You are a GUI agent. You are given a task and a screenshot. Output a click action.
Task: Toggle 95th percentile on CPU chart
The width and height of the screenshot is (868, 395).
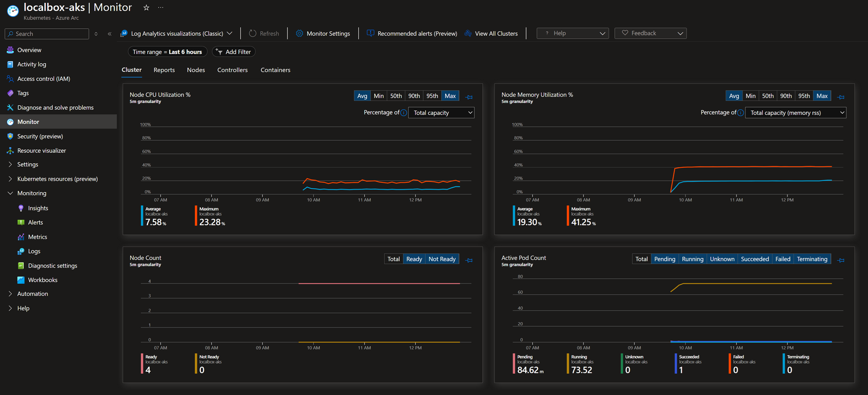(x=432, y=96)
